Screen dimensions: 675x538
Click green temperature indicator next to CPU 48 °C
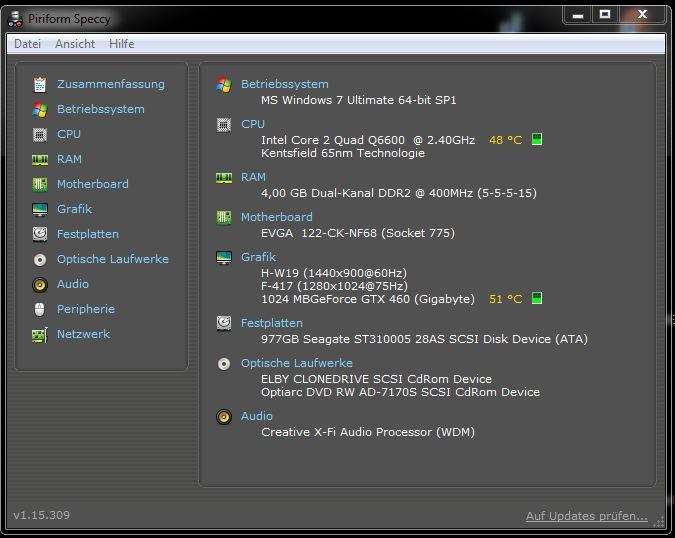537,139
